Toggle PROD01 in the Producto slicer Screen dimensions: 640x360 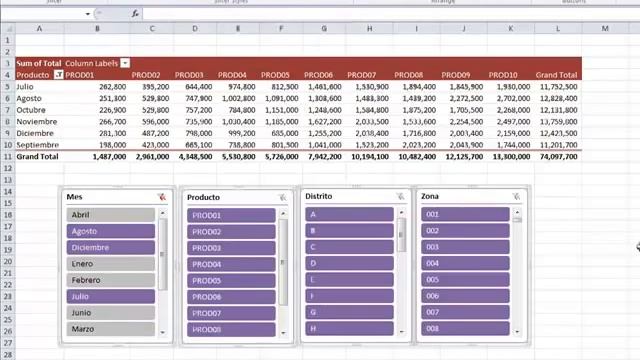coord(231,215)
